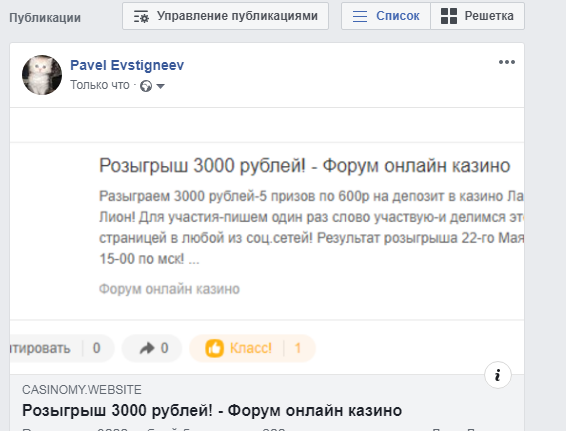Expand the post audience dropdown arrow
Image resolution: width=566 pixels, height=431 pixels.
coord(160,86)
